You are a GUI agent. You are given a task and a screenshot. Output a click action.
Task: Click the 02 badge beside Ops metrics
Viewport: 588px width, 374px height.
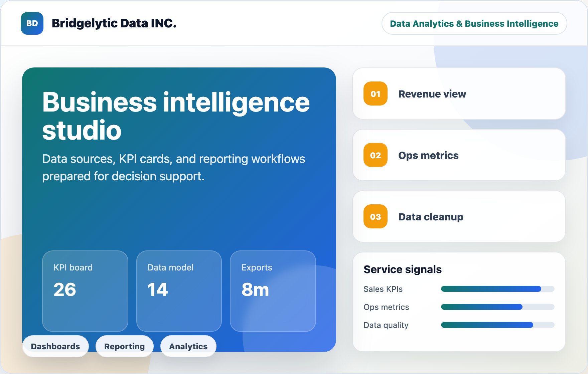(x=376, y=155)
